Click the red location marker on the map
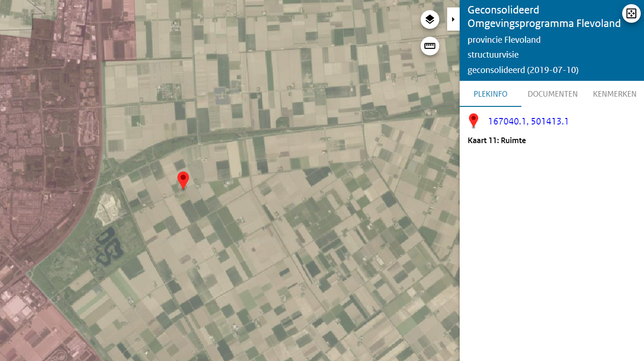 [x=183, y=180]
